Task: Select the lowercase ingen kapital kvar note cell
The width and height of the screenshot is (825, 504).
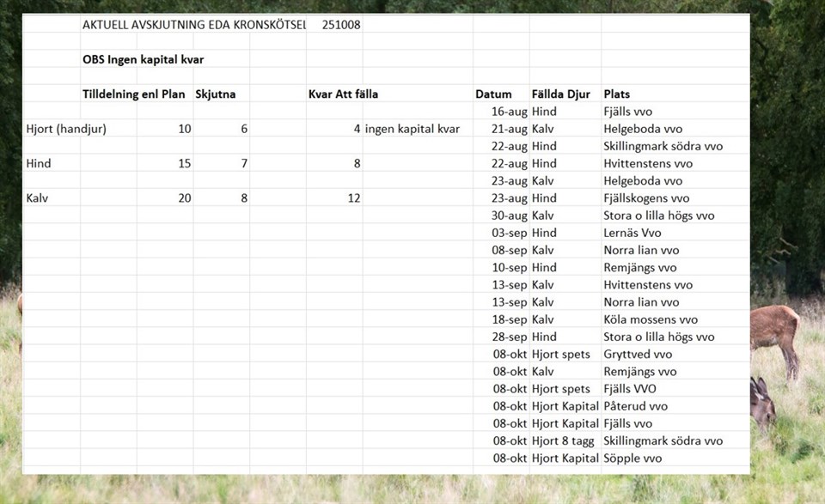Action: 412,129
